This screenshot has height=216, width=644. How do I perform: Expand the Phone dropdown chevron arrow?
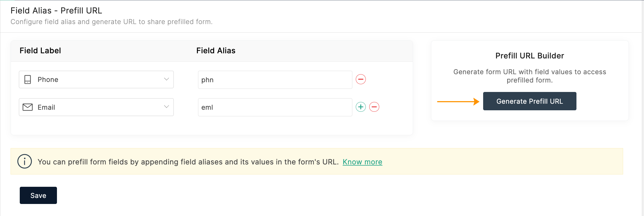point(166,79)
